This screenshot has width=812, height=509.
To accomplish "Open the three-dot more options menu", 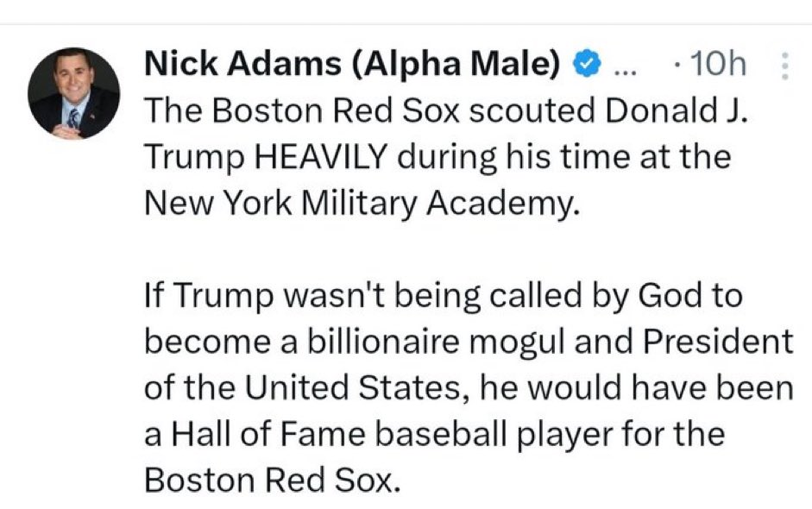I will click(x=784, y=66).
